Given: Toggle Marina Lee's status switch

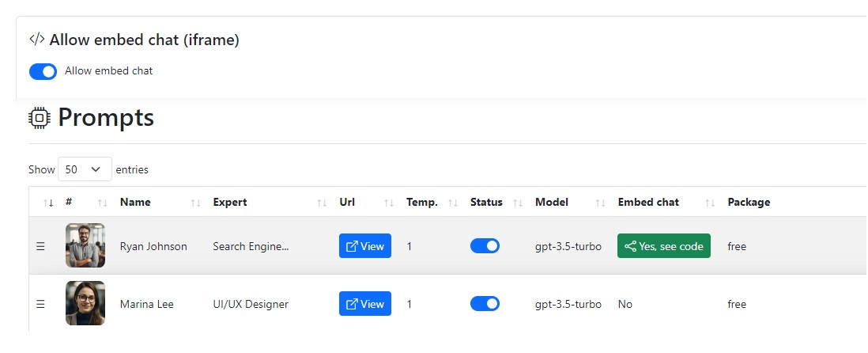Looking at the screenshot, I should (x=485, y=304).
